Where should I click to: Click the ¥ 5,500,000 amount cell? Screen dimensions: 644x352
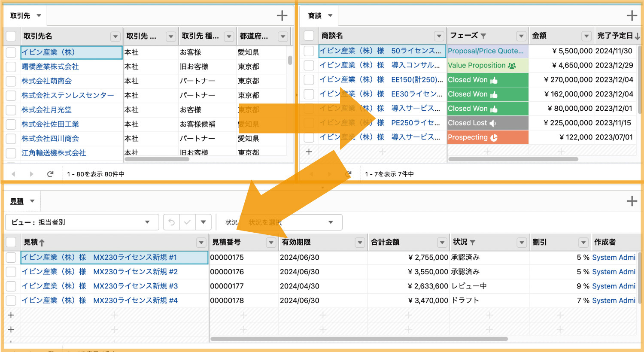[561, 51]
